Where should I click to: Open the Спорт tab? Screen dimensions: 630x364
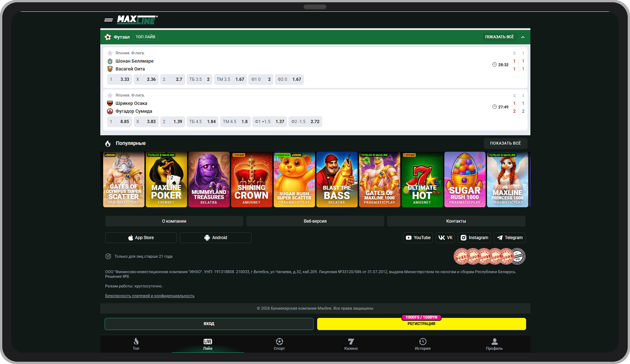click(x=279, y=344)
